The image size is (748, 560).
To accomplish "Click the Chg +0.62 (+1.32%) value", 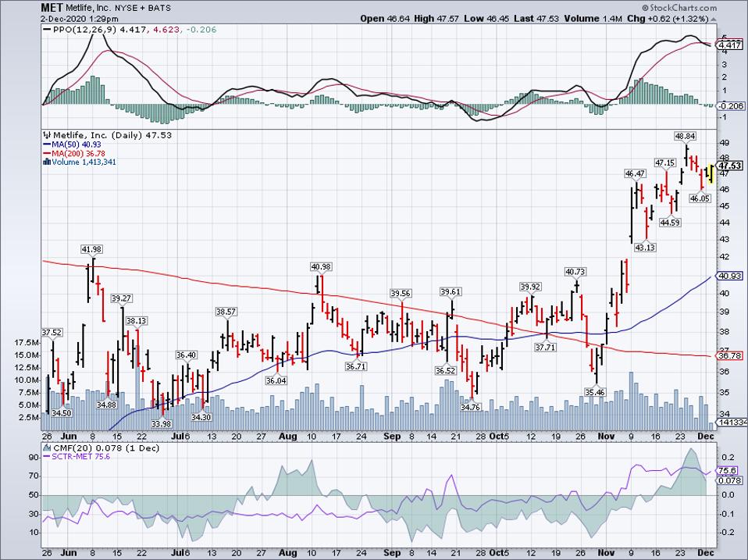I will (x=668, y=19).
